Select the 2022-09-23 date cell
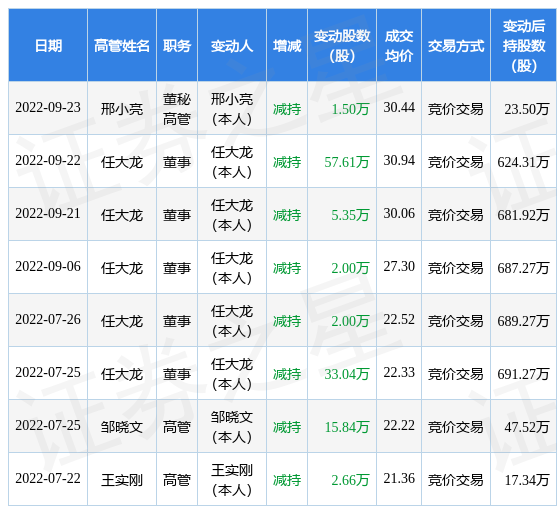557x514 pixels. tap(48, 108)
